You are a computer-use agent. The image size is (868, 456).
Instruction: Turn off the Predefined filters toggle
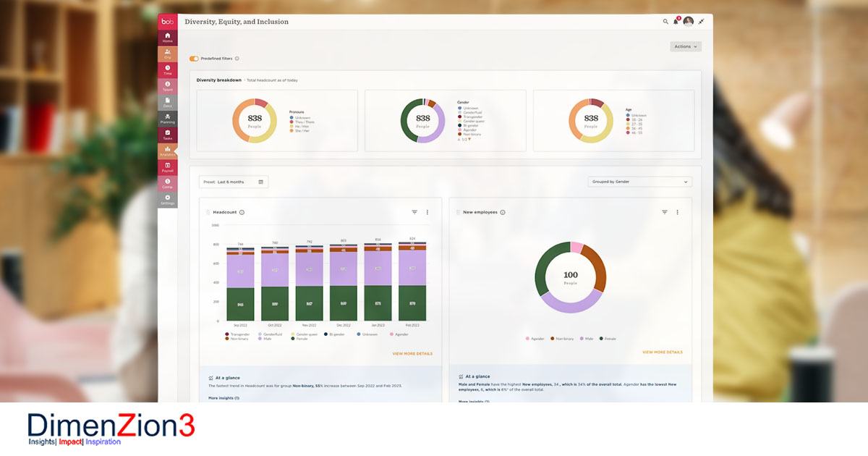click(x=194, y=59)
